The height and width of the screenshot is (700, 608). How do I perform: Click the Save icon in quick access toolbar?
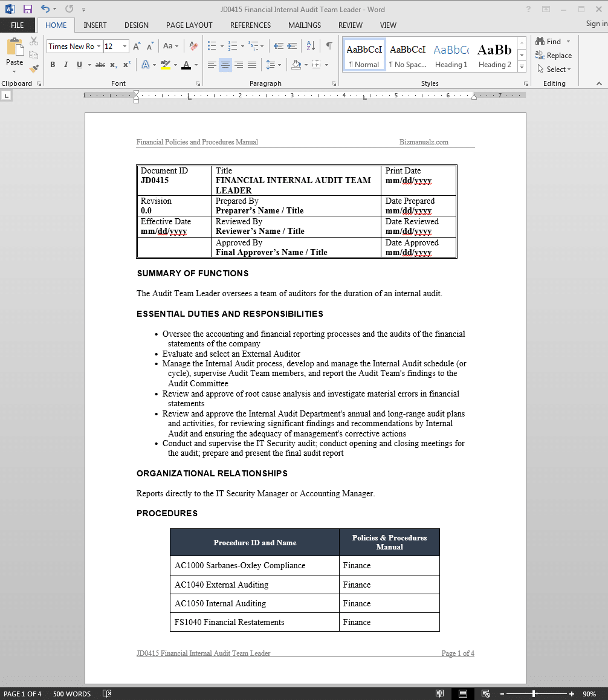28,9
